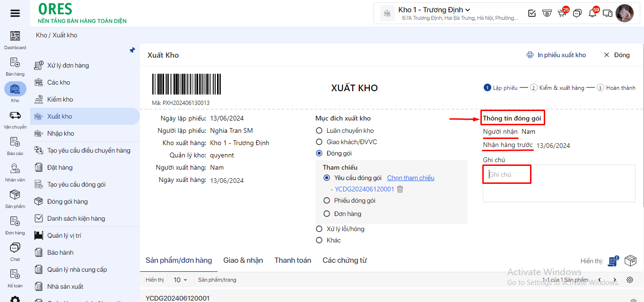The width and height of the screenshot is (644, 302).
Task: Open the rows-per-page dropdown showing 10
Action: (x=180, y=280)
